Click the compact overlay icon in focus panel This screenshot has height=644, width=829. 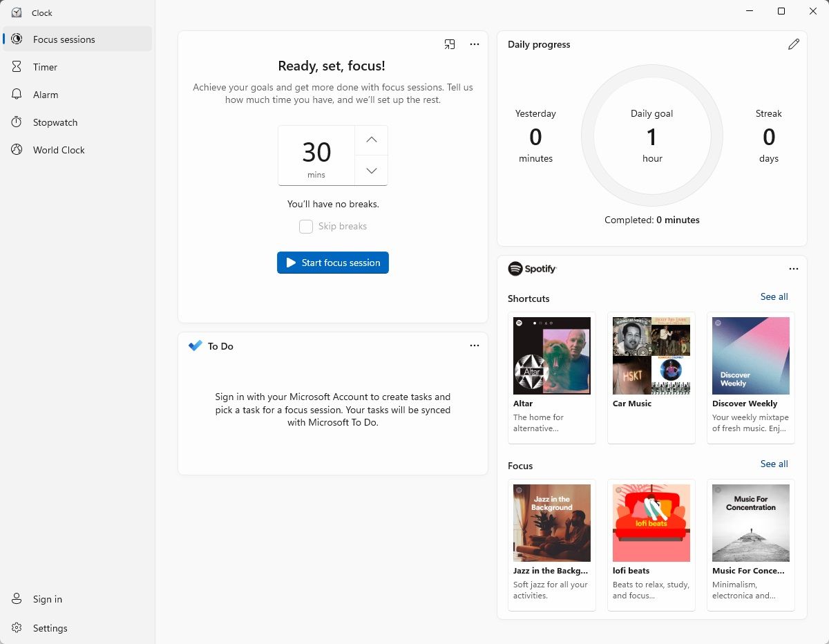click(450, 44)
